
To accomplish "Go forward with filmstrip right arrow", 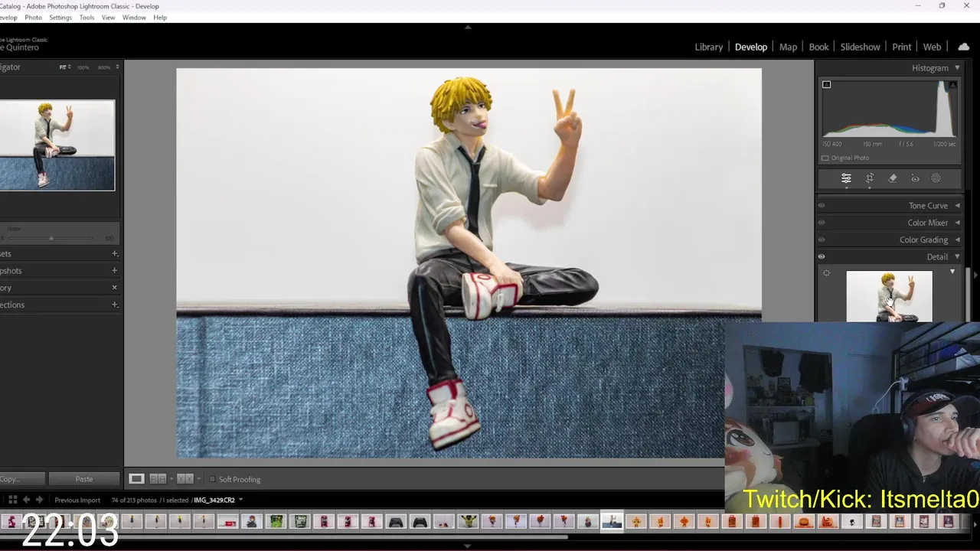I will point(40,500).
